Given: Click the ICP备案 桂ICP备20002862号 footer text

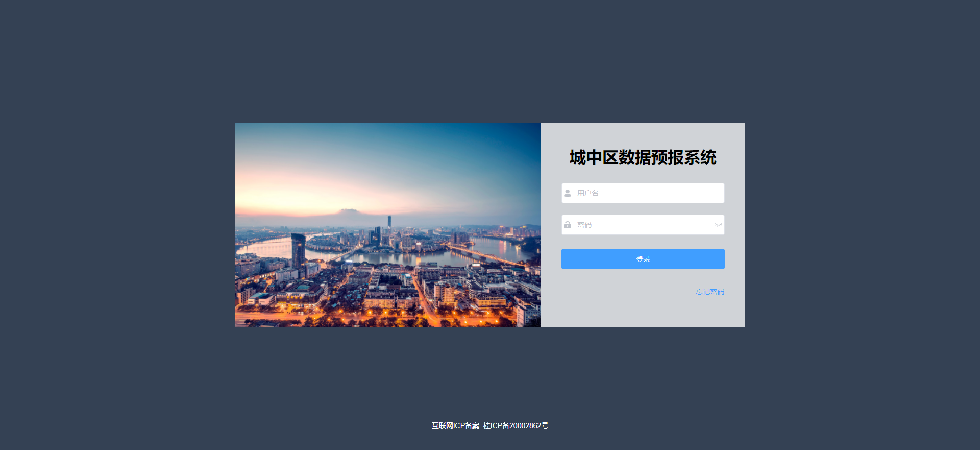Looking at the screenshot, I should pos(490,425).
